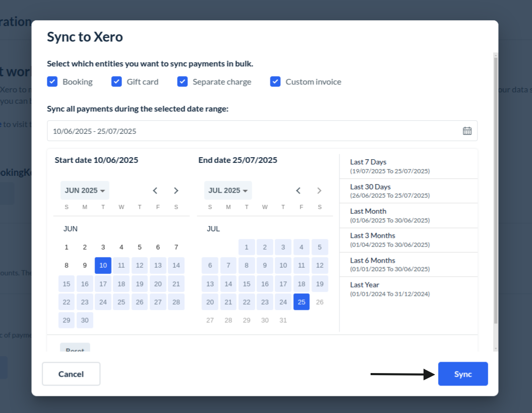Screen dimensions: 532x413
Task: Click the dialog's vertical scrollbar
Action: (x=496, y=190)
